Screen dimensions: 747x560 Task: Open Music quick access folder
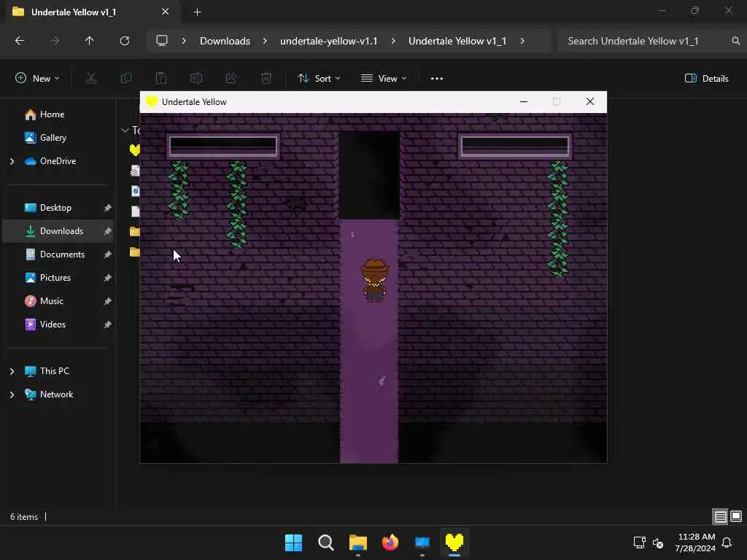[x=52, y=301]
